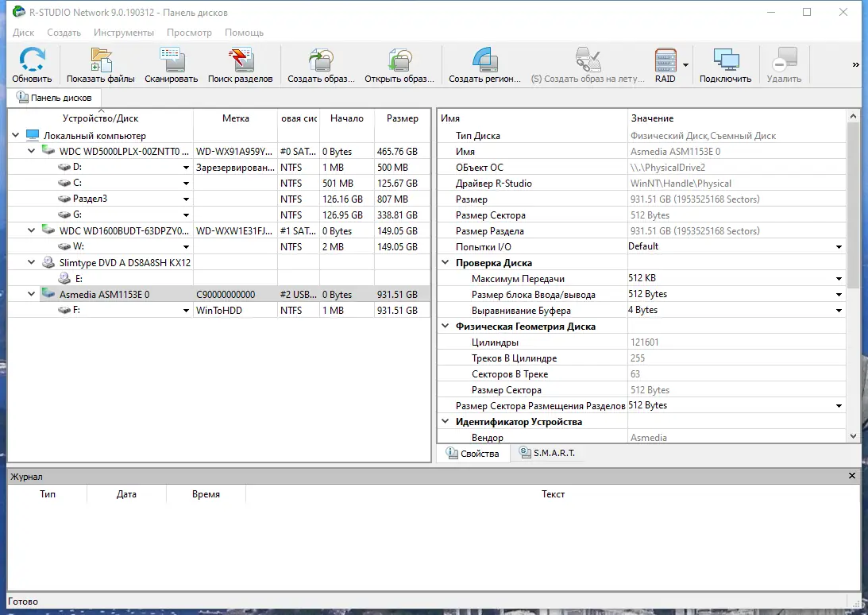Click the Удалить toolbar icon

pos(784,60)
